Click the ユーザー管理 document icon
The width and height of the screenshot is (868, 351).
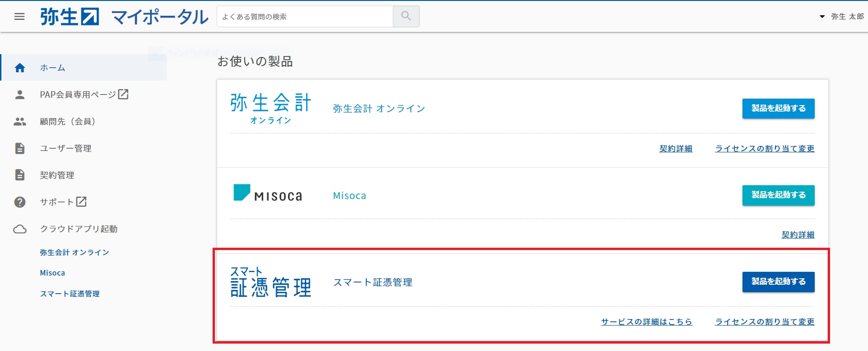[x=19, y=148]
